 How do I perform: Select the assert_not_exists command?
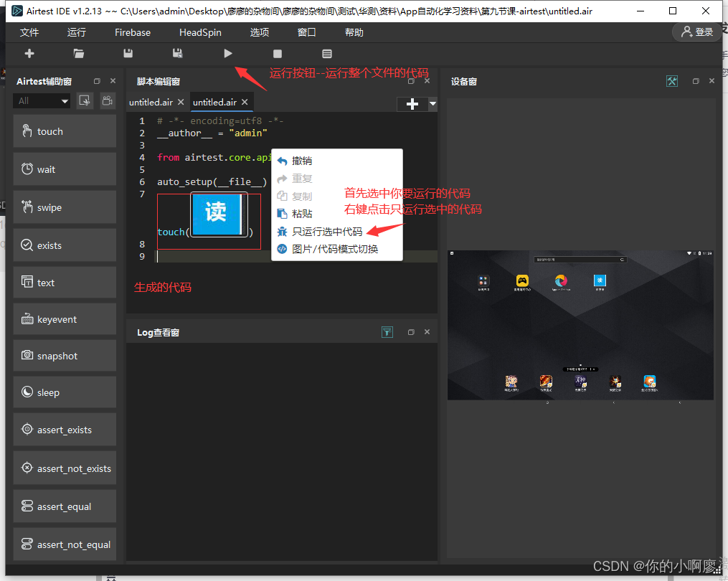point(65,468)
